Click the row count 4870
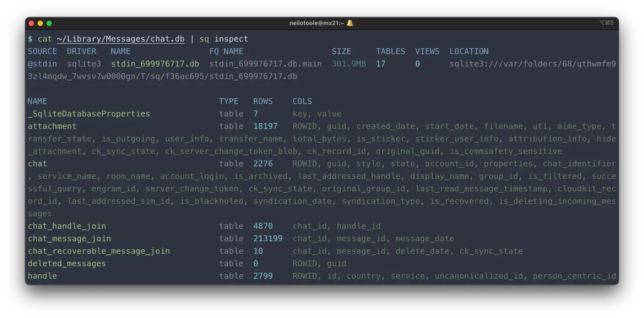 point(263,226)
